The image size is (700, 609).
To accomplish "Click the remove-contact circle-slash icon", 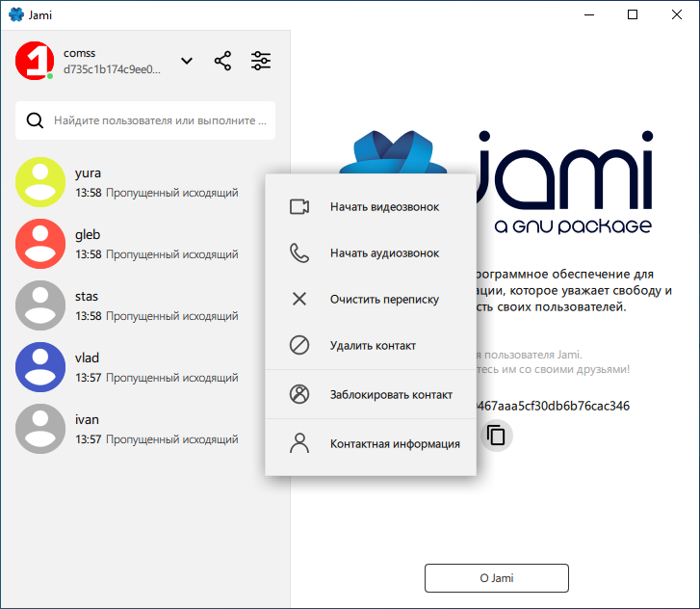I will point(299,345).
